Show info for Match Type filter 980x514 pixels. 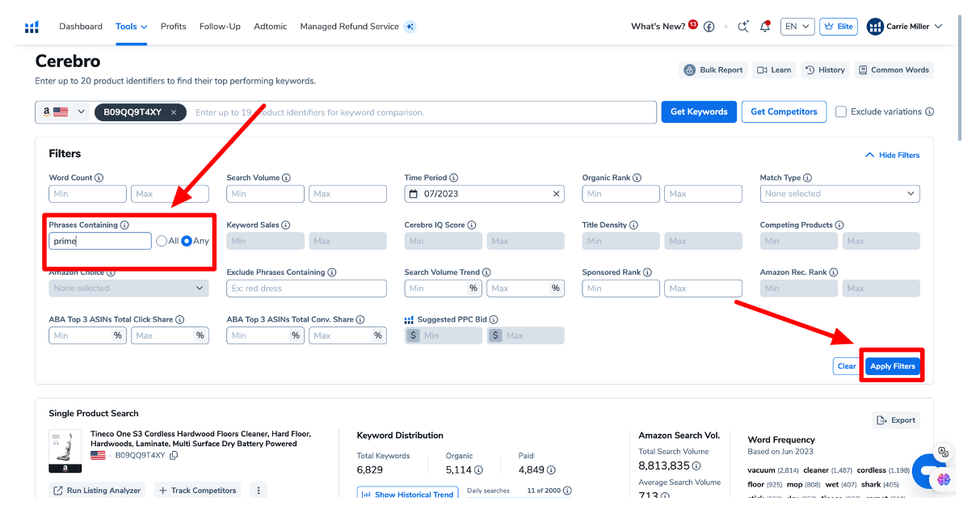808,178
